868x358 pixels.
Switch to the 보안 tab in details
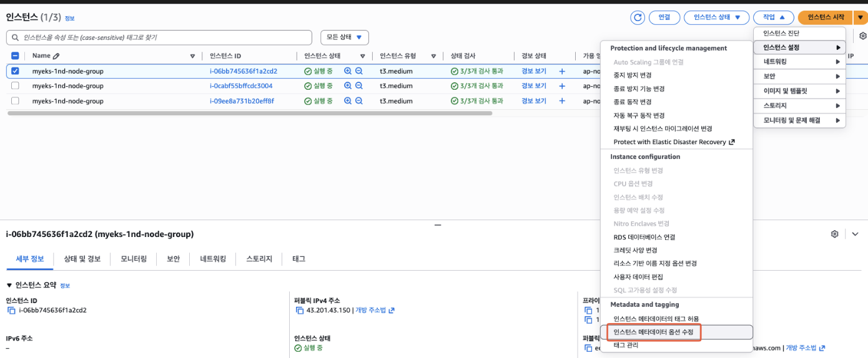tap(173, 259)
